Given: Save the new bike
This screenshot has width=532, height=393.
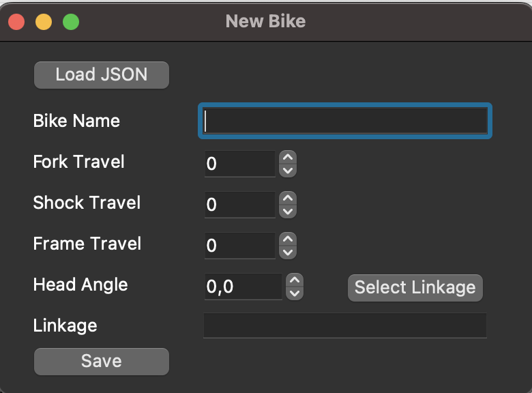Looking at the screenshot, I should pos(101,361).
